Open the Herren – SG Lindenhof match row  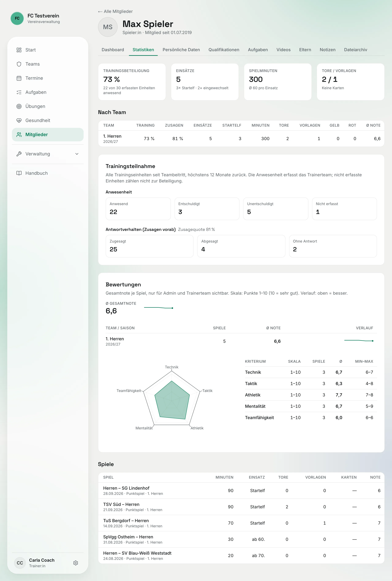pyautogui.click(x=241, y=491)
